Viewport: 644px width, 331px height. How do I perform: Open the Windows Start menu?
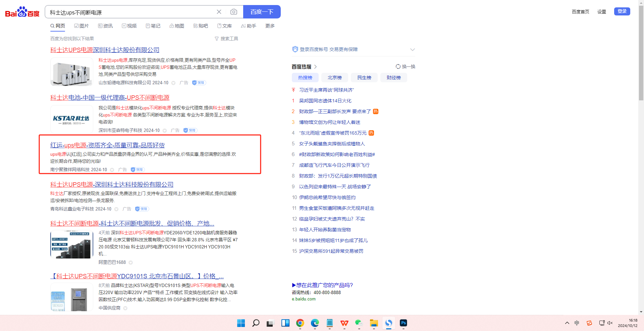click(x=241, y=323)
